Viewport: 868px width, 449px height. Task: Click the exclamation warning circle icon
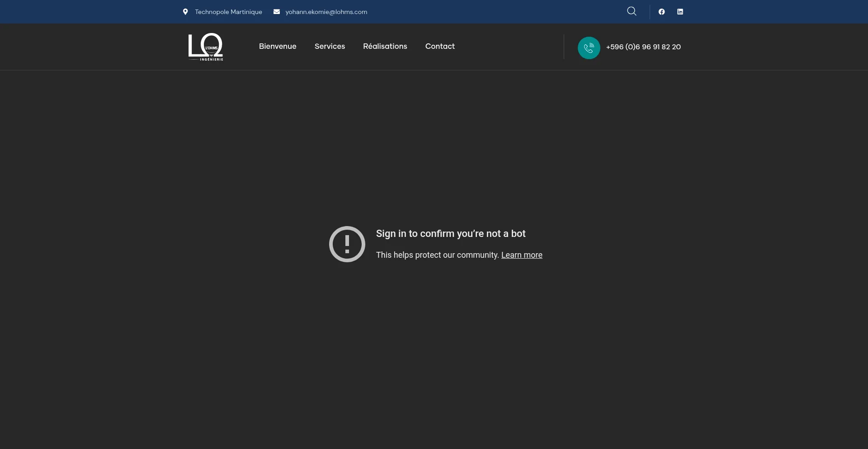click(x=347, y=244)
